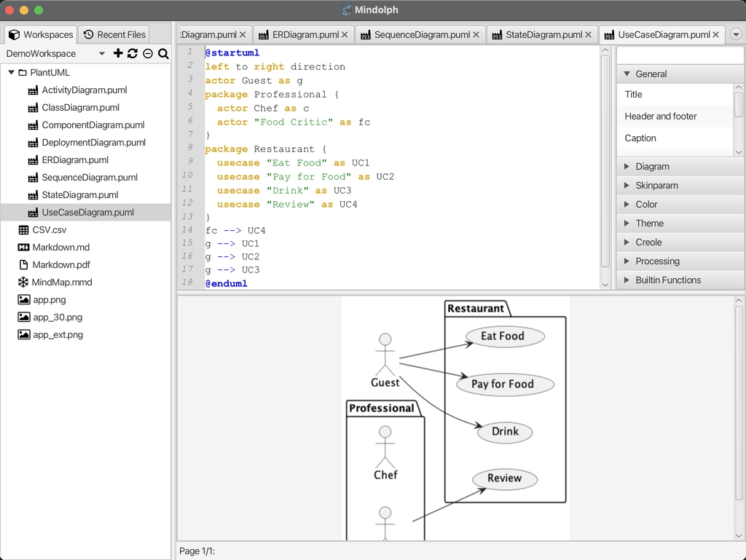Insert the Title snippet
746x560 pixels.
tap(675, 95)
